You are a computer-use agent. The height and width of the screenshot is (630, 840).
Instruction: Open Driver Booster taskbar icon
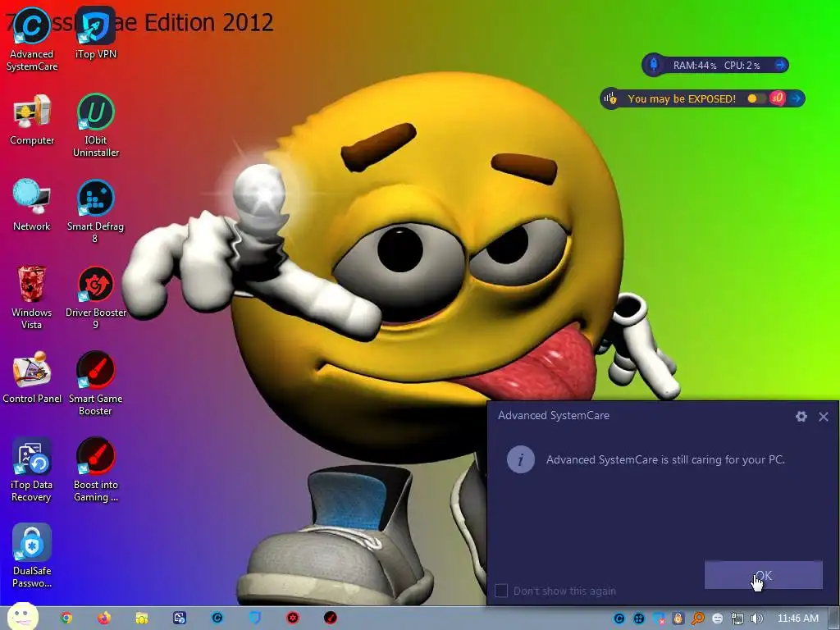pyautogui.click(x=293, y=619)
